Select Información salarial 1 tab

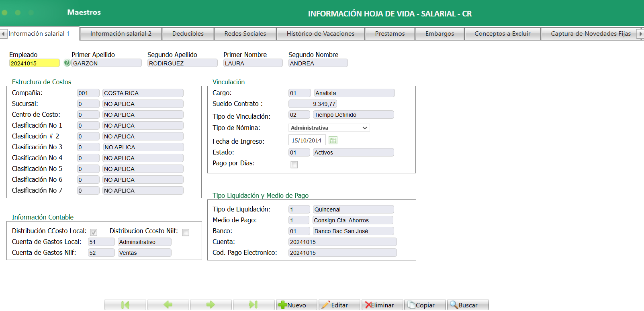[39, 34]
